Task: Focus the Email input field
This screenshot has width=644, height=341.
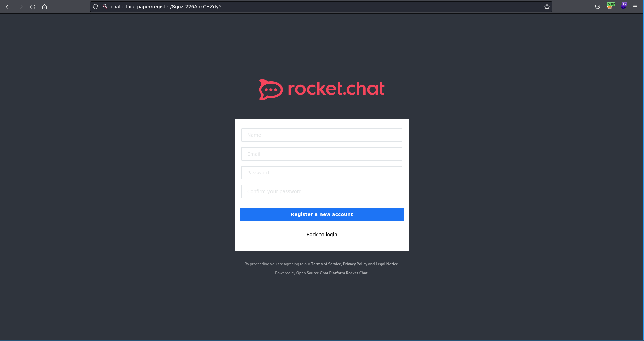Action: [x=321, y=154]
